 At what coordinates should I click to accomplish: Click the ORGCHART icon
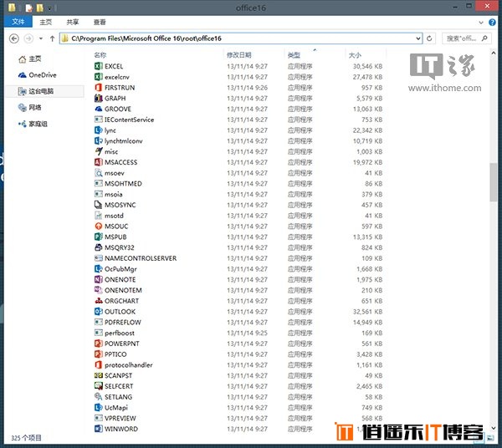click(98, 301)
